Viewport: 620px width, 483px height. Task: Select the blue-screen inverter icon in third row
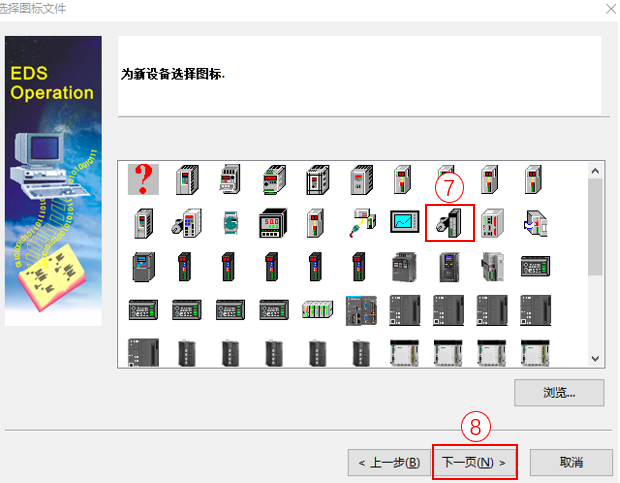point(143,267)
